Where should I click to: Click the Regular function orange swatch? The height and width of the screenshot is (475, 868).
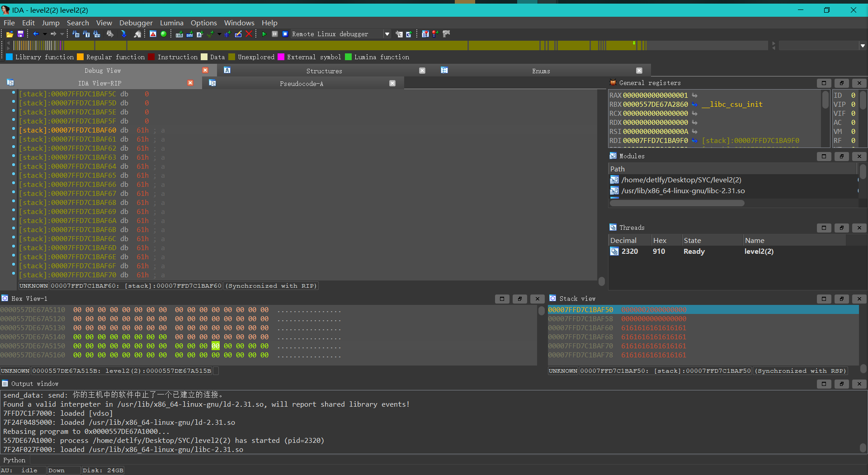point(80,57)
